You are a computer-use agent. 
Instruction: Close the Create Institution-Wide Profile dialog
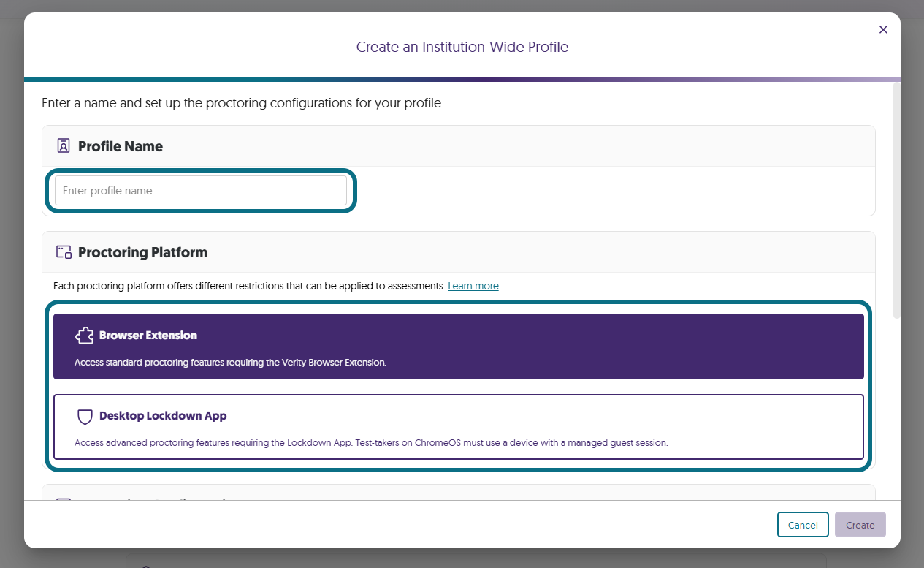(x=883, y=29)
